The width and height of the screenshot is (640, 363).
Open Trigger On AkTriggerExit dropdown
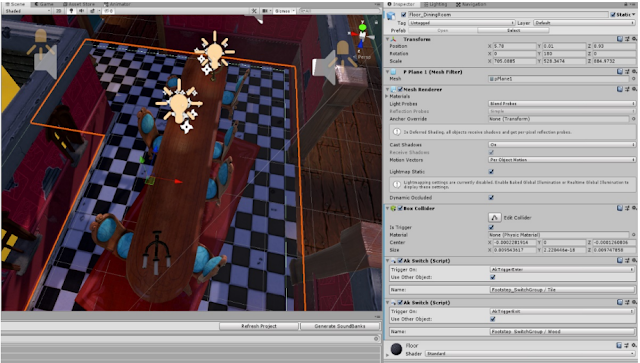click(562, 312)
